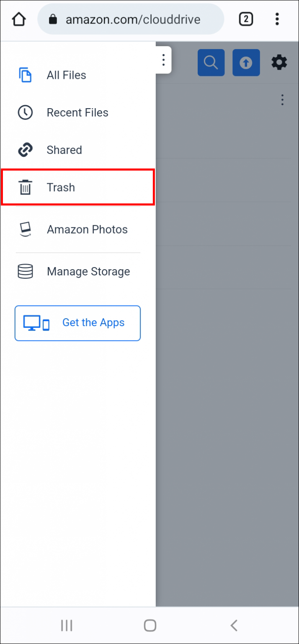Open the Chrome browser menu
Image resolution: width=299 pixels, height=644 pixels.
(277, 19)
